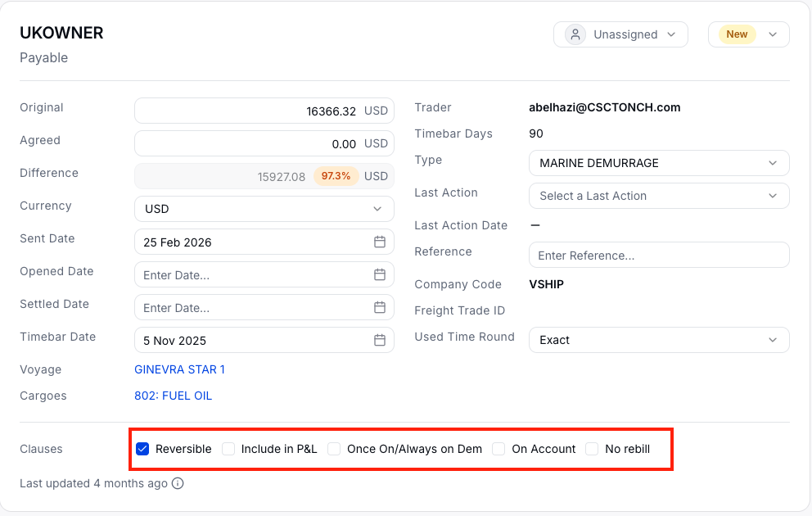Screen dimensions: 812x516
Task: Enable the Include in P&L checkbox
Action: (x=228, y=449)
